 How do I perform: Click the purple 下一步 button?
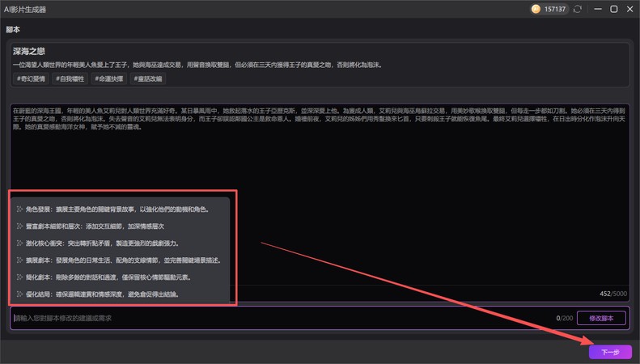point(609,352)
